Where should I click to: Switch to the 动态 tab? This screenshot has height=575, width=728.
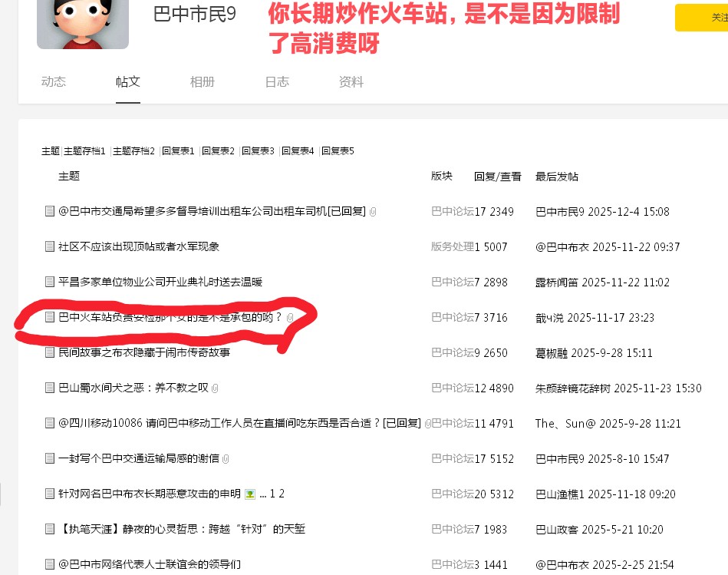[54, 82]
